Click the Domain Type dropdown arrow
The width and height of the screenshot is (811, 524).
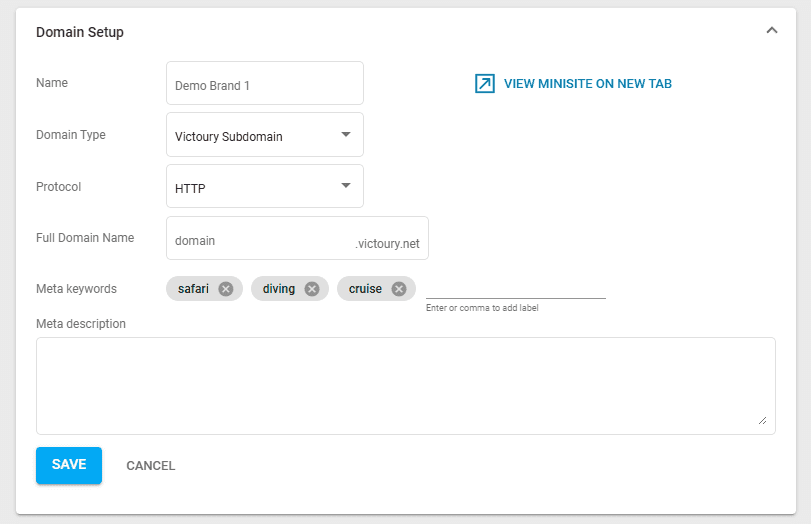pyautogui.click(x=345, y=134)
